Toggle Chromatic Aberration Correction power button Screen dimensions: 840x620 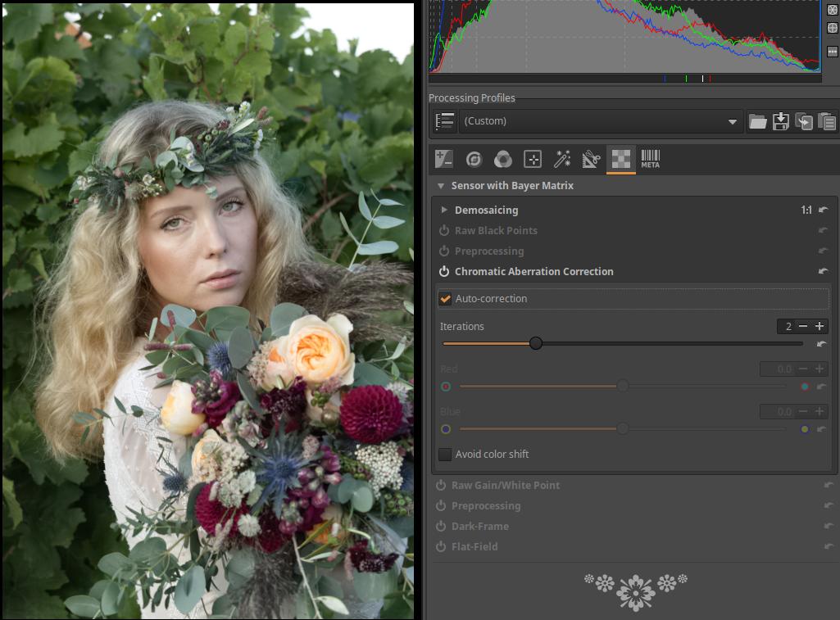pos(444,272)
